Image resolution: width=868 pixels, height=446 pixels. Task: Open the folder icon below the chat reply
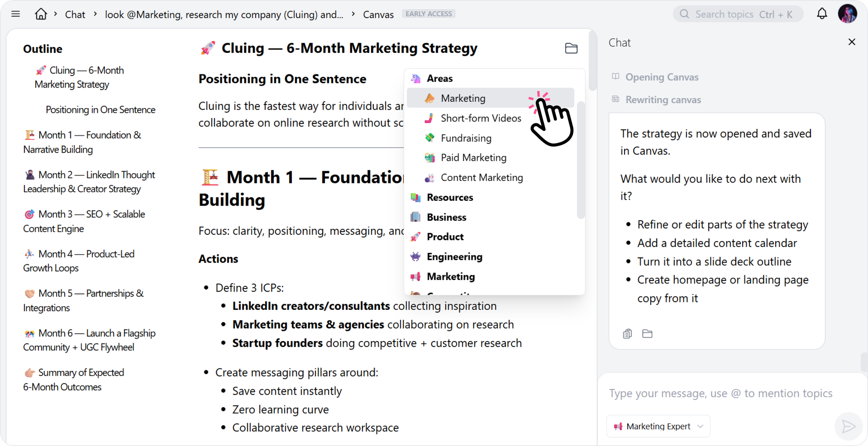tap(648, 334)
